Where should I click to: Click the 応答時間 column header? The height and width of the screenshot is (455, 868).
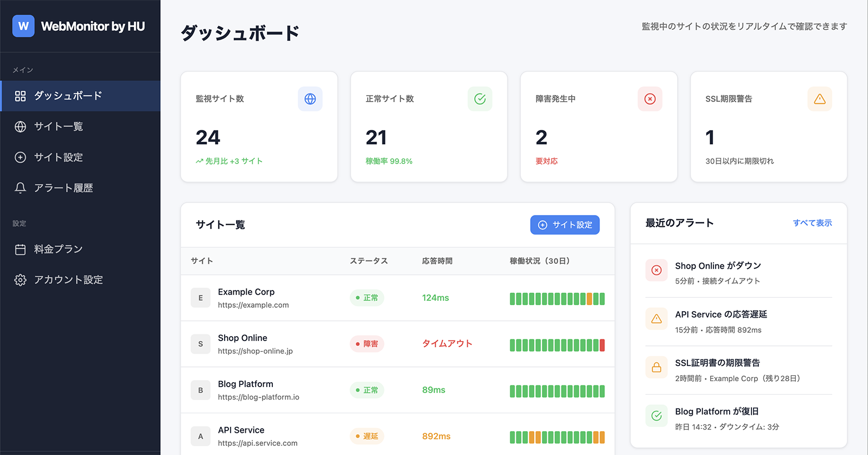437,261
